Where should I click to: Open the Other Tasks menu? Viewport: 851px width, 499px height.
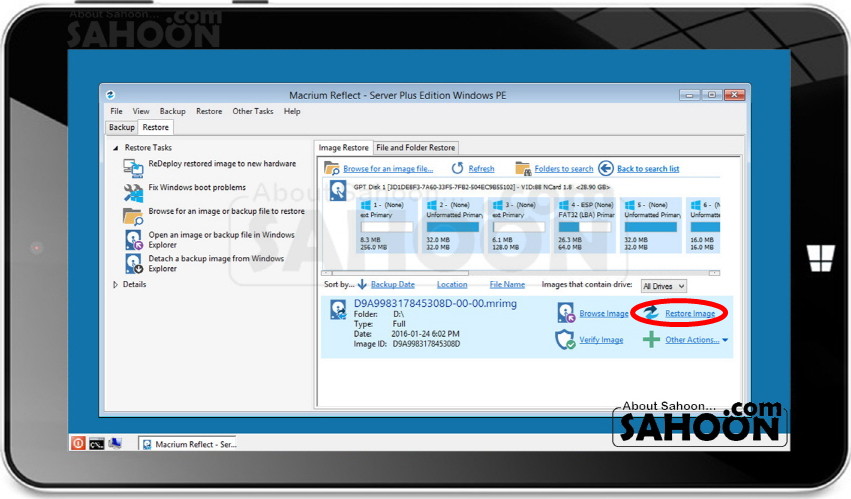(253, 111)
